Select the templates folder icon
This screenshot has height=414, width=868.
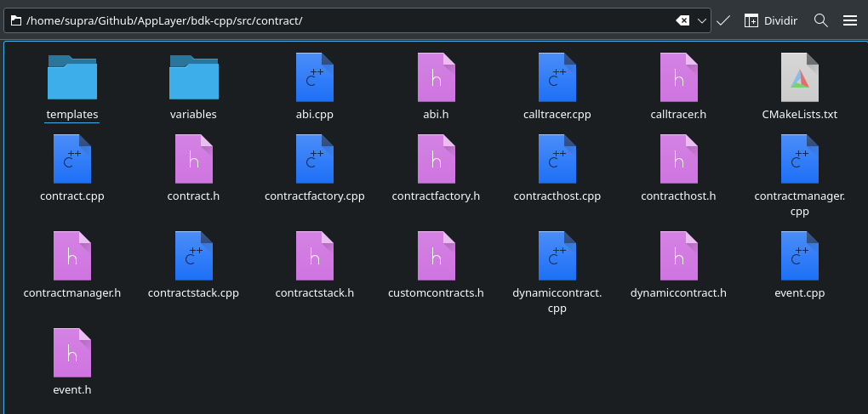tap(72, 77)
